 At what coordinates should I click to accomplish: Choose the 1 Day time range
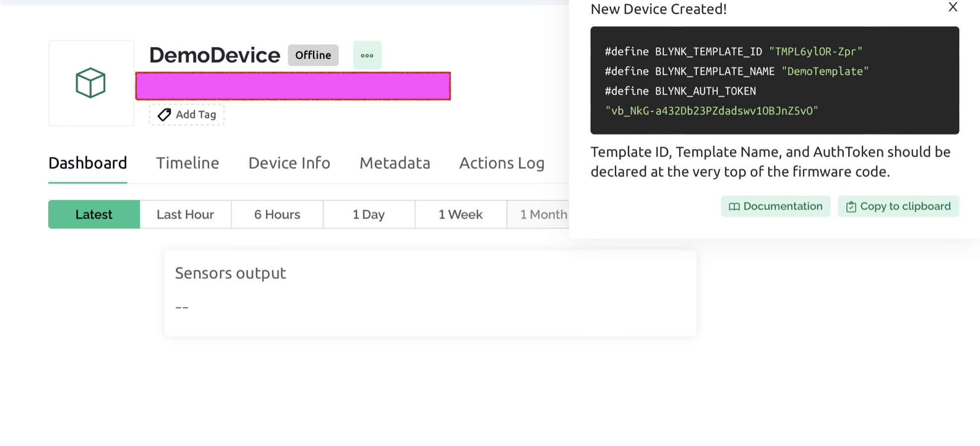click(x=369, y=215)
